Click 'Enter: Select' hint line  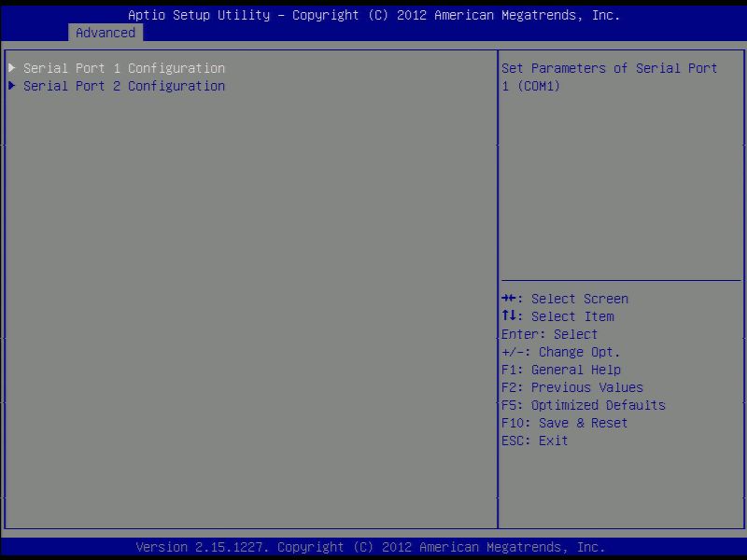(x=549, y=334)
